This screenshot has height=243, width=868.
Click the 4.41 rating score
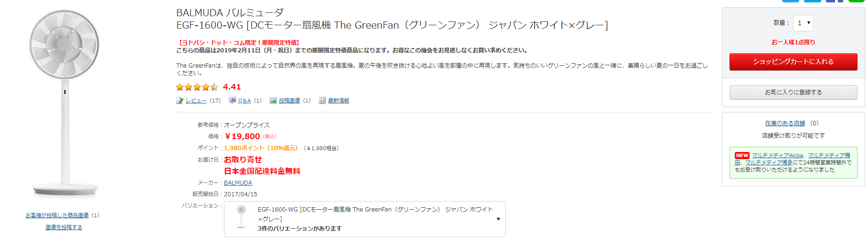tap(232, 87)
